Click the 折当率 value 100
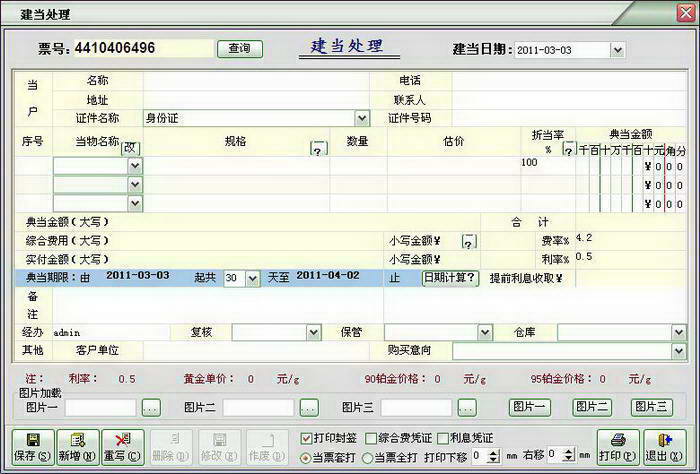This screenshot has height=474, width=700. pos(529,162)
